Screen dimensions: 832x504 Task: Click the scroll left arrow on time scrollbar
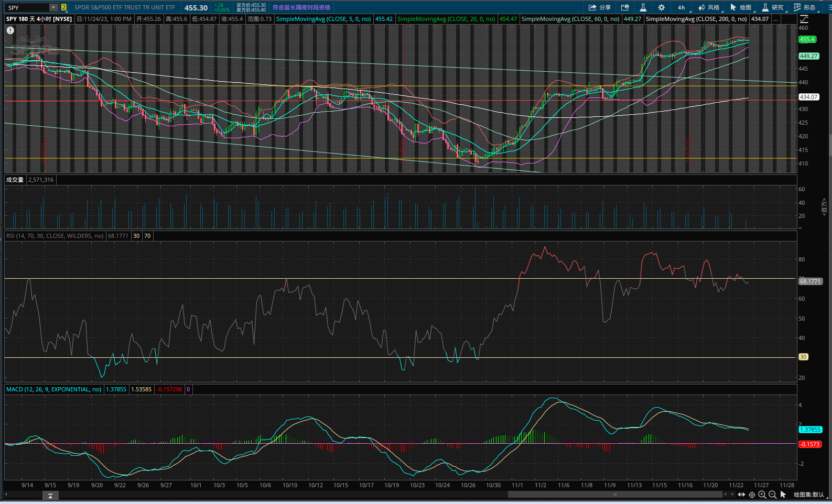point(726,494)
